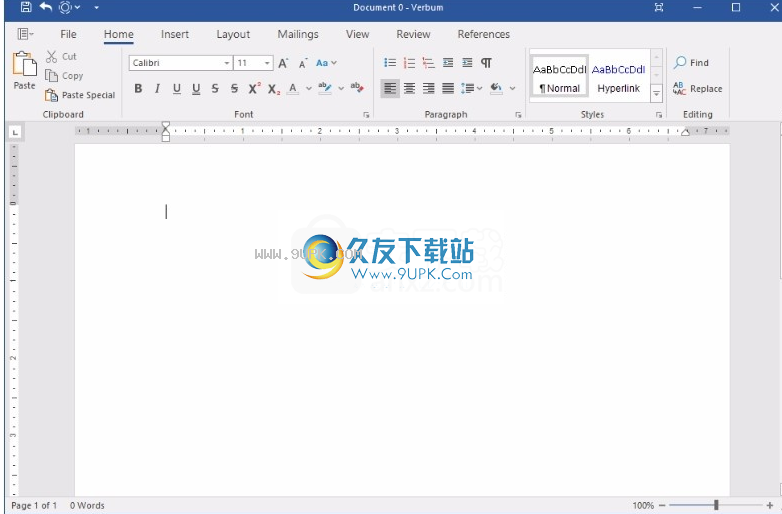Viewport: 782px width, 514px height.
Task: Open the File menu
Action: [68, 34]
